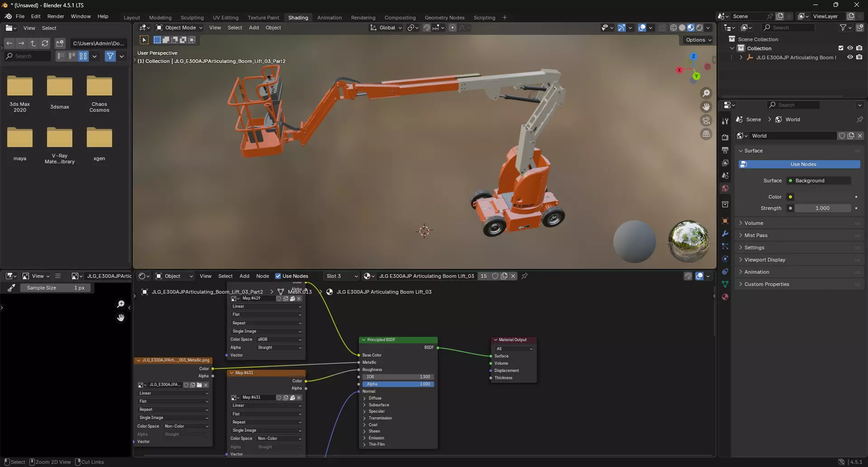This screenshot has width=868, height=467.
Task: Toggle viewport visibility of JLG E300AJP object
Action: [850, 57]
